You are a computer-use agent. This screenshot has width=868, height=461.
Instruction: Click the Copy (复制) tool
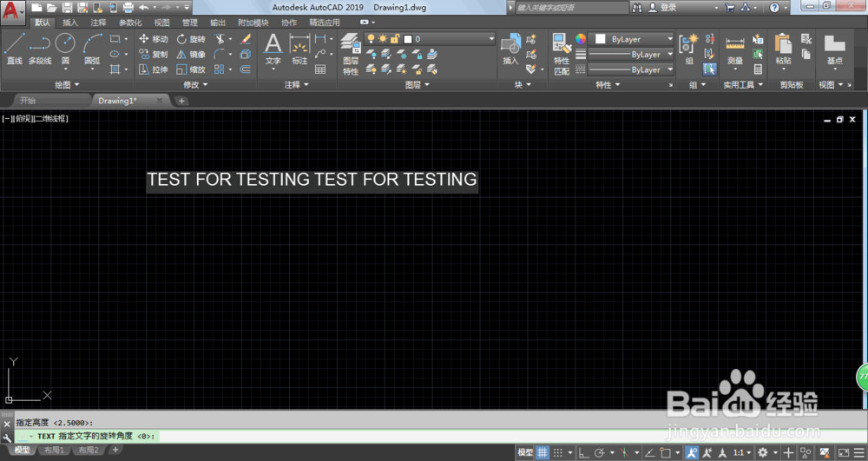pos(154,54)
